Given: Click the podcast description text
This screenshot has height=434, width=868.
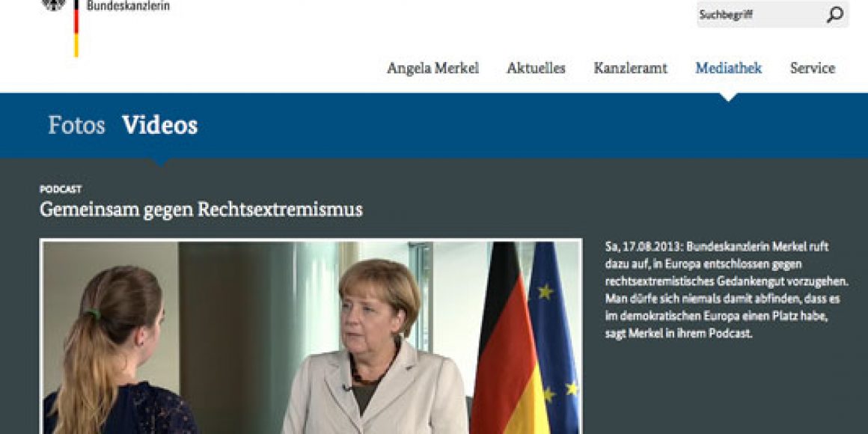Looking at the screenshot, I should click(x=724, y=290).
